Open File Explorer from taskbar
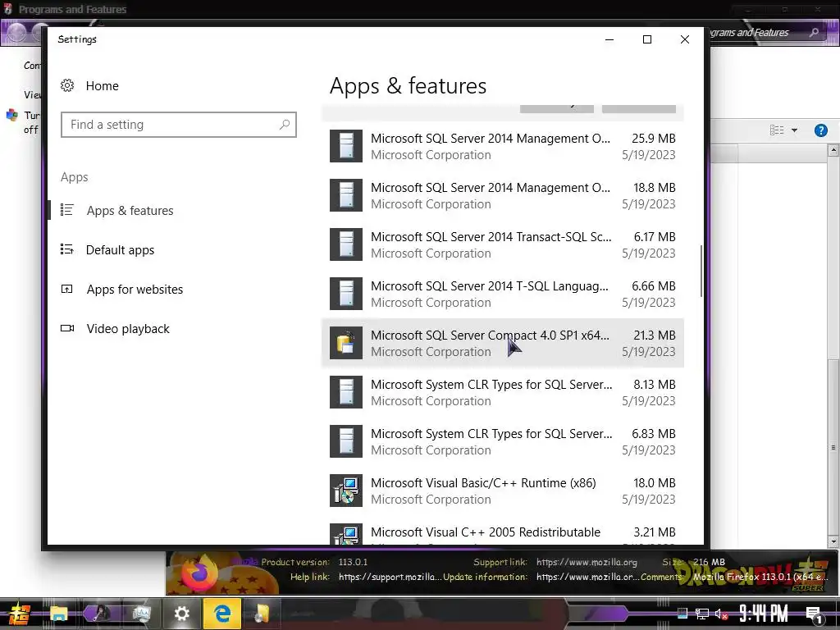The height and width of the screenshot is (630, 840). pyautogui.click(x=59, y=614)
